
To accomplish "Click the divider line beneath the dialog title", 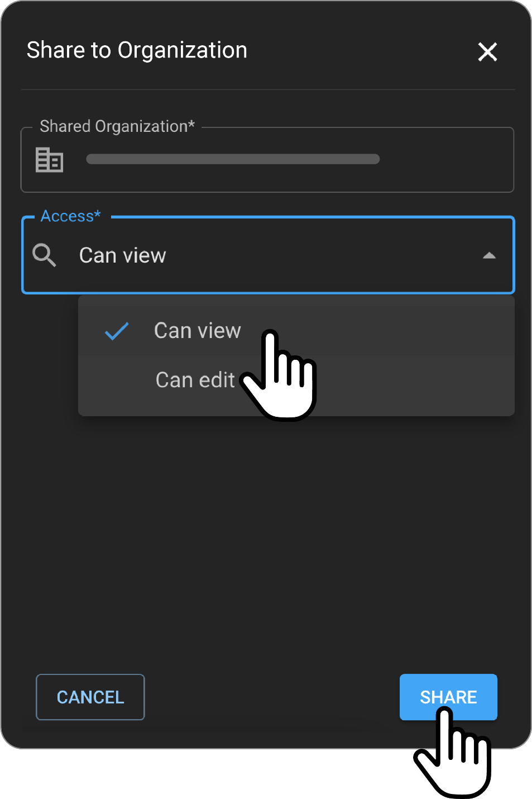I will point(268,89).
